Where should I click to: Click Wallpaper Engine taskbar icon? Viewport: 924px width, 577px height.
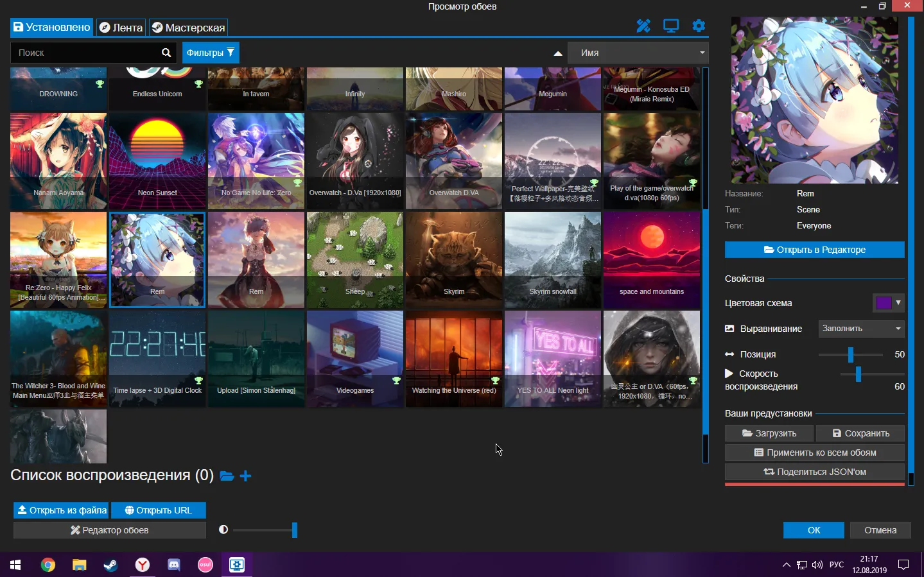(x=237, y=565)
